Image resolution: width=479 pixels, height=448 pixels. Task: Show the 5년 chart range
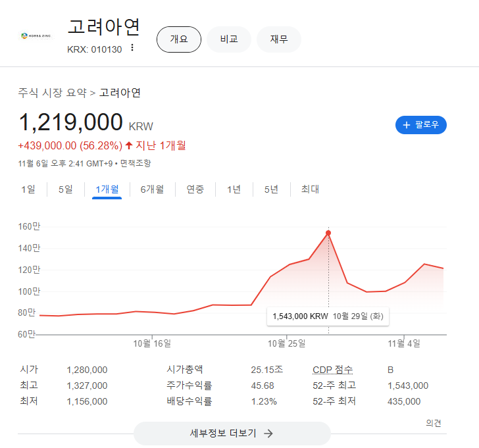(x=271, y=189)
